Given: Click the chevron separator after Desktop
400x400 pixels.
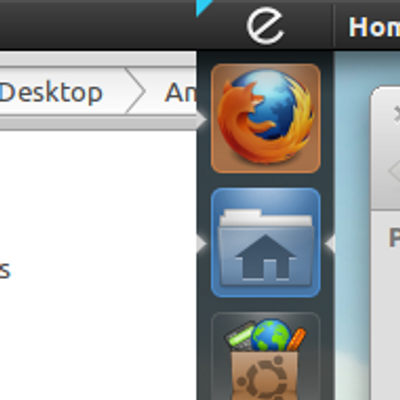Looking at the screenshot, I should (135, 91).
